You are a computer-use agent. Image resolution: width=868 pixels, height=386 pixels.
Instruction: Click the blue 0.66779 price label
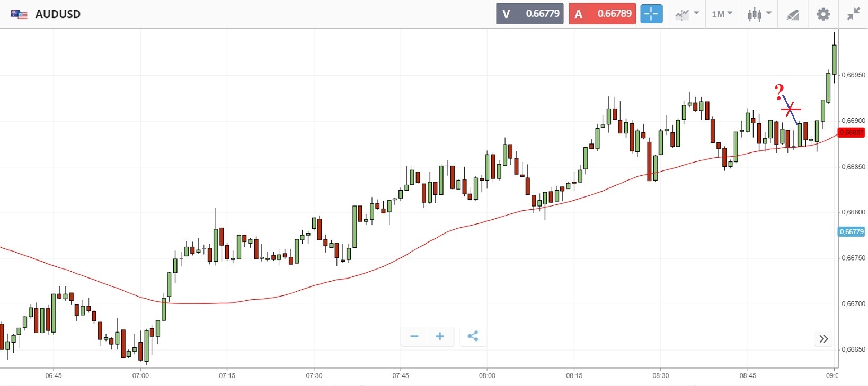pyautogui.click(x=851, y=232)
